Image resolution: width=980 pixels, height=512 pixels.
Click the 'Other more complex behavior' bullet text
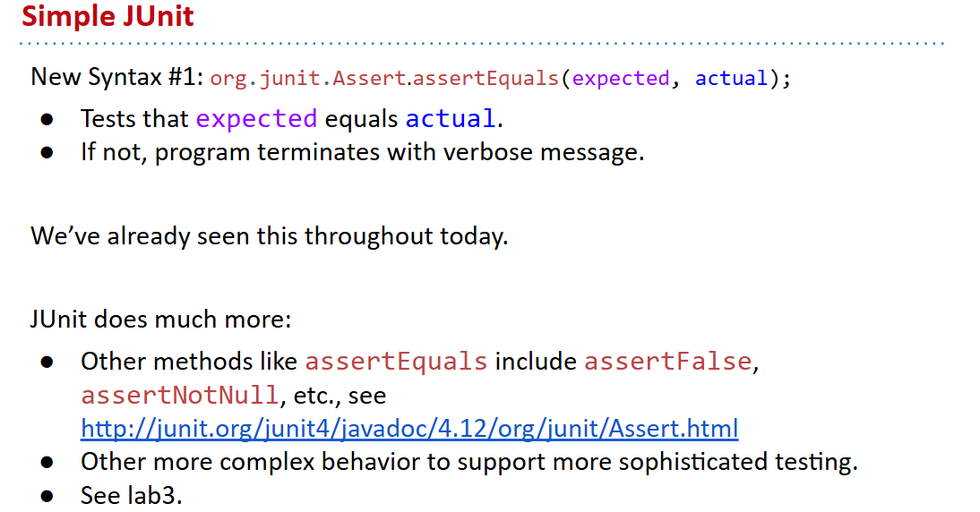(x=469, y=462)
